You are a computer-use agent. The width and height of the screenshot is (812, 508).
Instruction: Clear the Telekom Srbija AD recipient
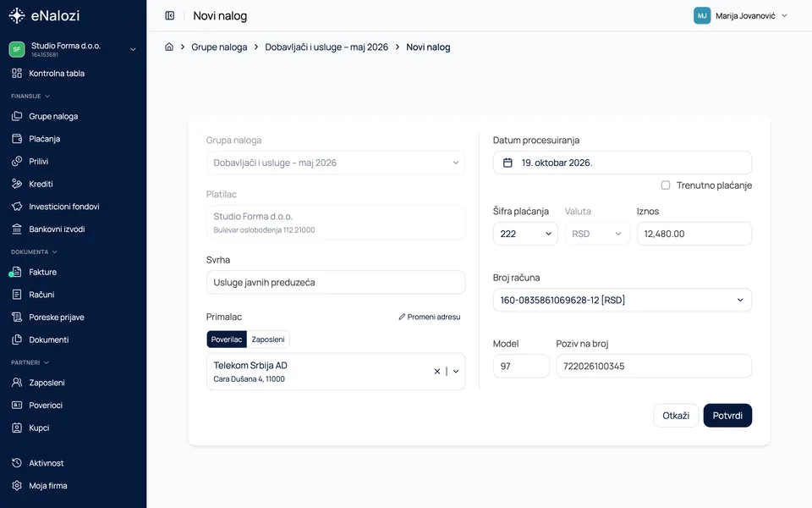point(437,371)
